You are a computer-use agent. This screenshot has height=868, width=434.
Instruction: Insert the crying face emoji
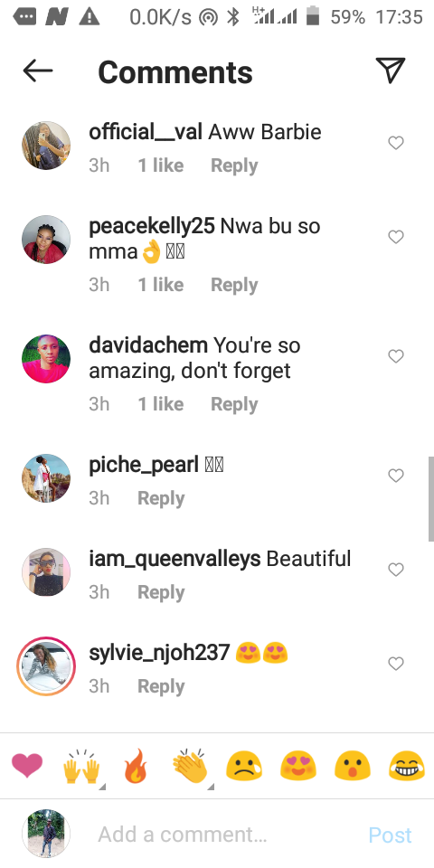pyautogui.click(x=244, y=767)
